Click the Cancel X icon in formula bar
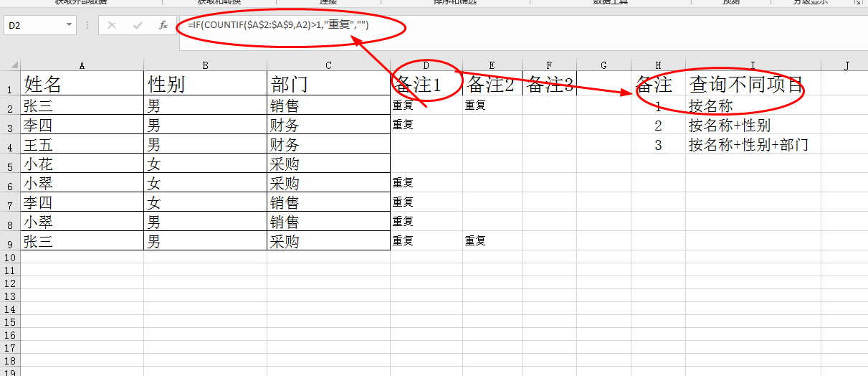The height and width of the screenshot is (376, 868). pos(112,25)
